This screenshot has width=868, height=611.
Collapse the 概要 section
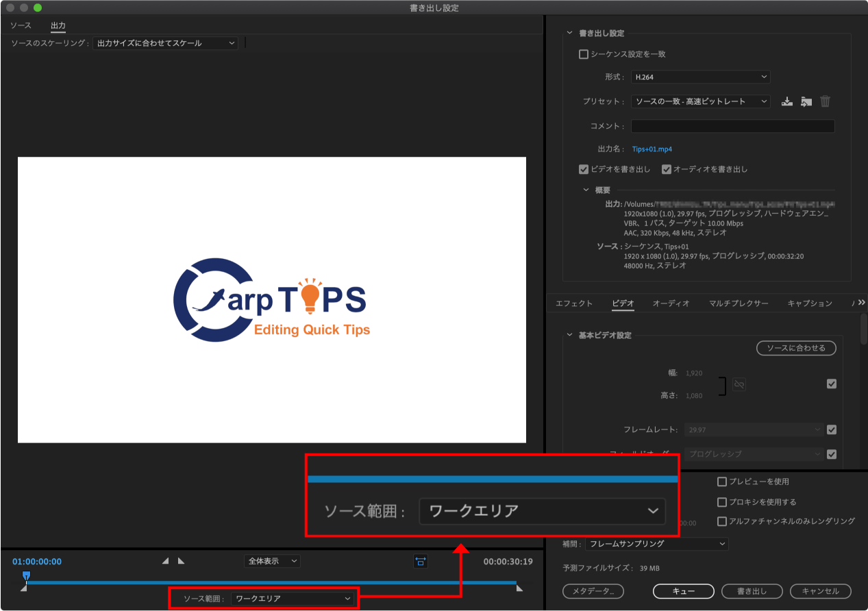(586, 190)
